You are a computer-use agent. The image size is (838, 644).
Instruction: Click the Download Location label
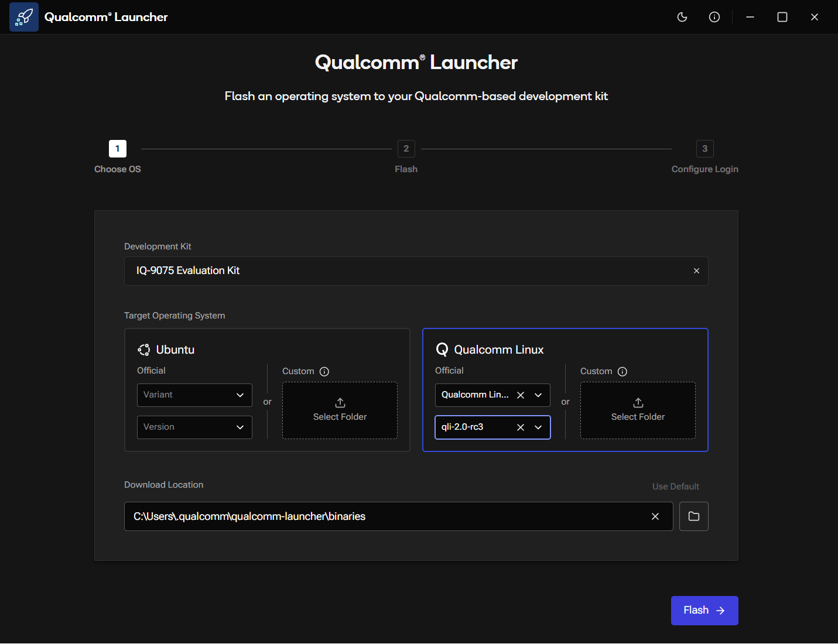164,485
